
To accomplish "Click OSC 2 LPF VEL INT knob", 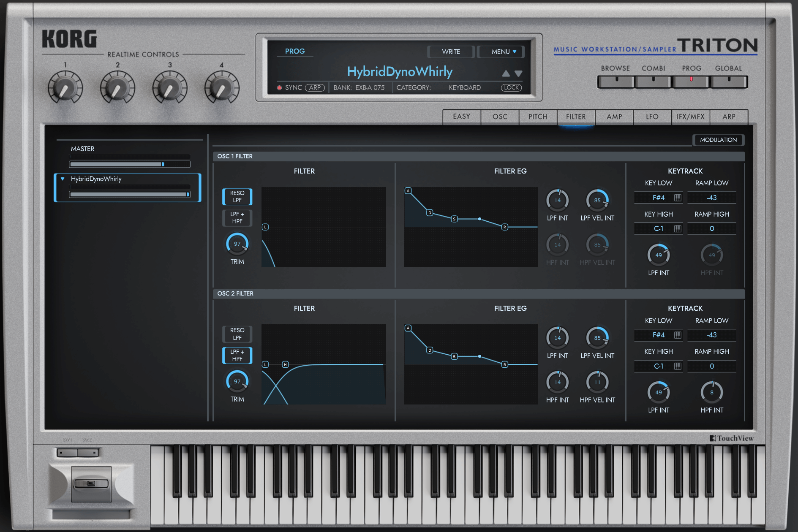I will 597,338.
